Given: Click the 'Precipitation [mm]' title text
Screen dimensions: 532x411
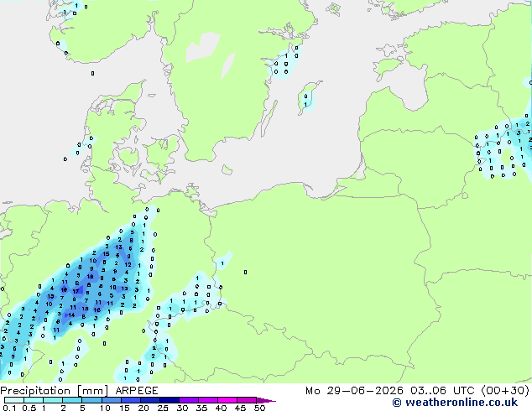Looking at the screenshot, I should 55,391.
